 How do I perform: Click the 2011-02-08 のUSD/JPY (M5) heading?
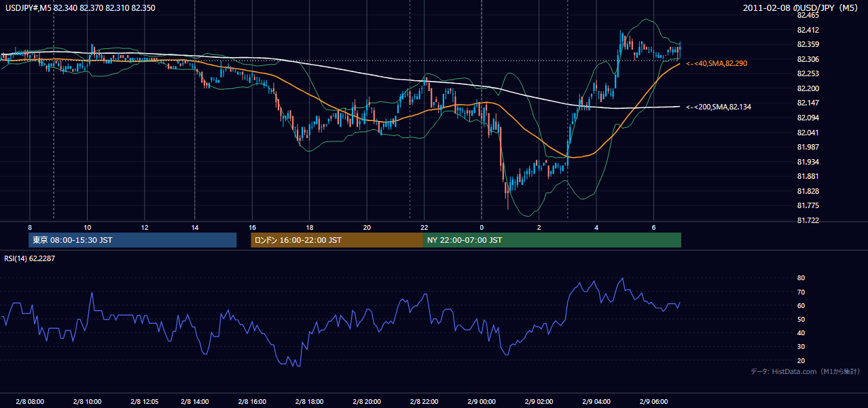pyautogui.click(x=801, y=7)
